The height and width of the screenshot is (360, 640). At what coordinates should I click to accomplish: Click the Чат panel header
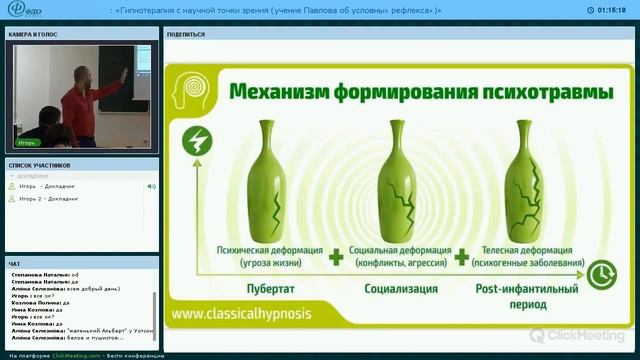pos(82,264)
